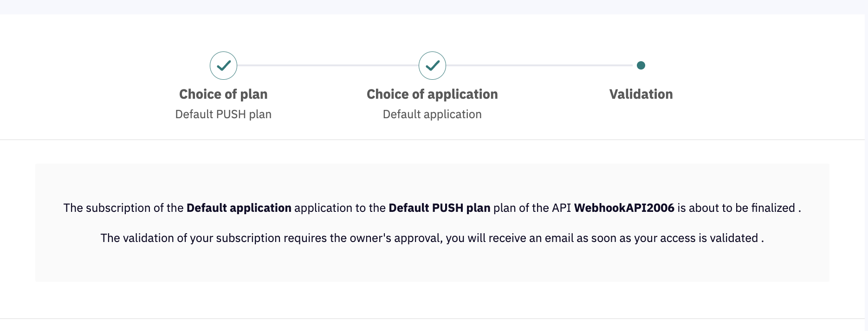
Task: Go back to the Choice of plan step title
Action: point(223,94)
